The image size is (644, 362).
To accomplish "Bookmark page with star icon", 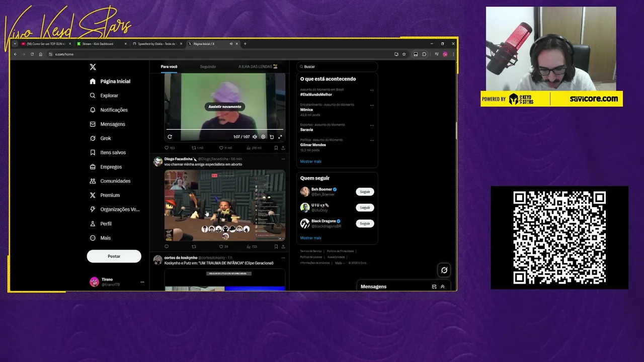I will [404, 54].
